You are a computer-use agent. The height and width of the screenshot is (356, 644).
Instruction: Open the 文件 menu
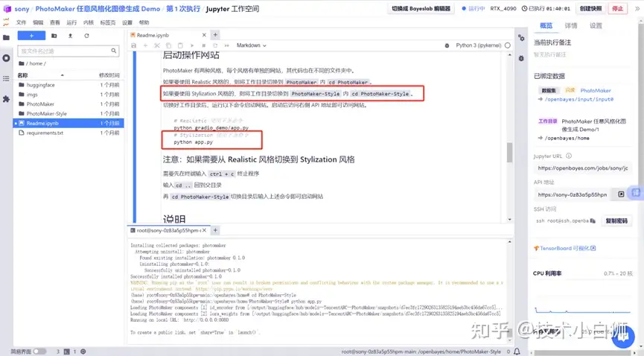pos(21,22)
